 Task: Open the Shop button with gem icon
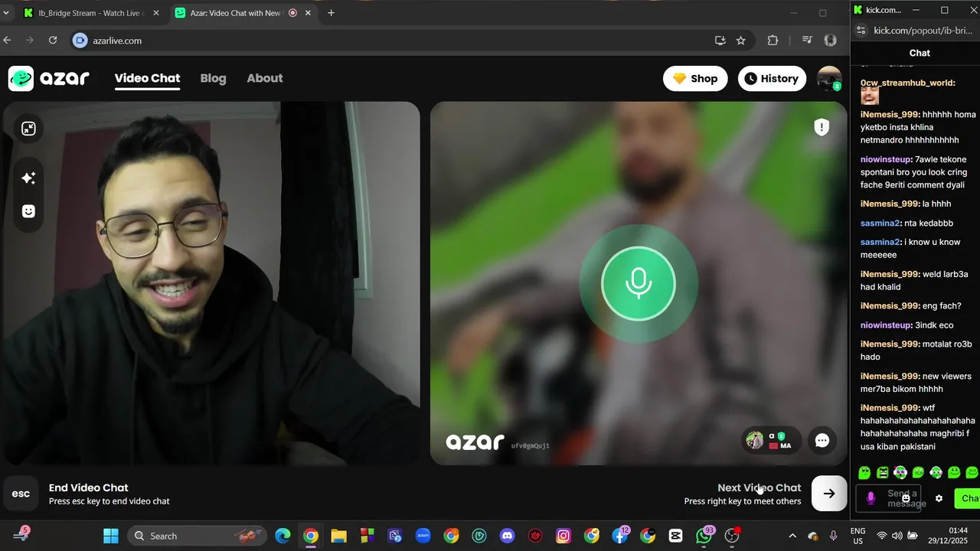coord(695,78)
